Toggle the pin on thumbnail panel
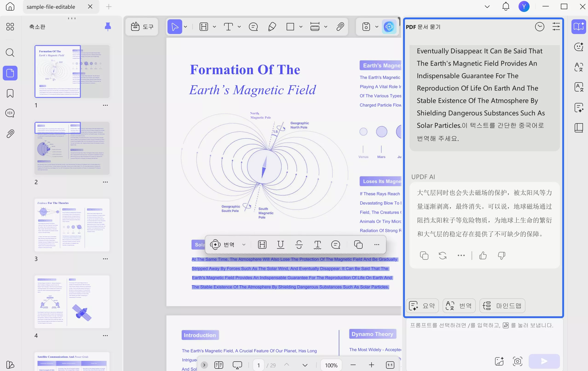This screenshot has width=588, height=371. (108, 27)
